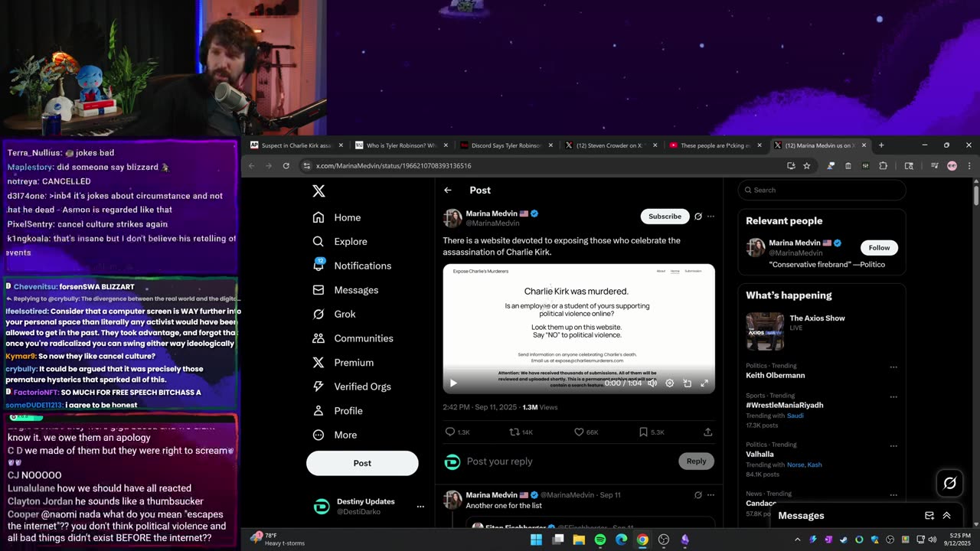Image resolution: width=980 pixels, height=551 pixels.
Task: Close the Marina Medvin browser tab
Action: coord(864,145)
